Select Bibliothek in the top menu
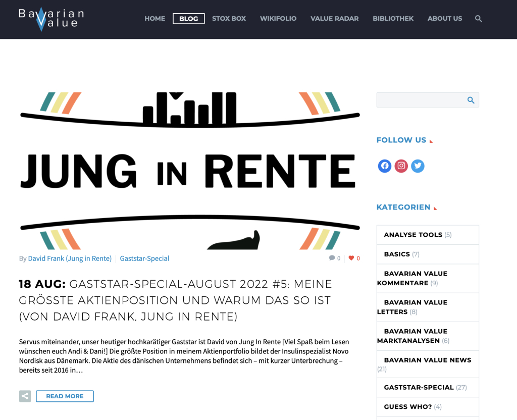This screenshot has width=517, height=420. [x=393, y=19]
